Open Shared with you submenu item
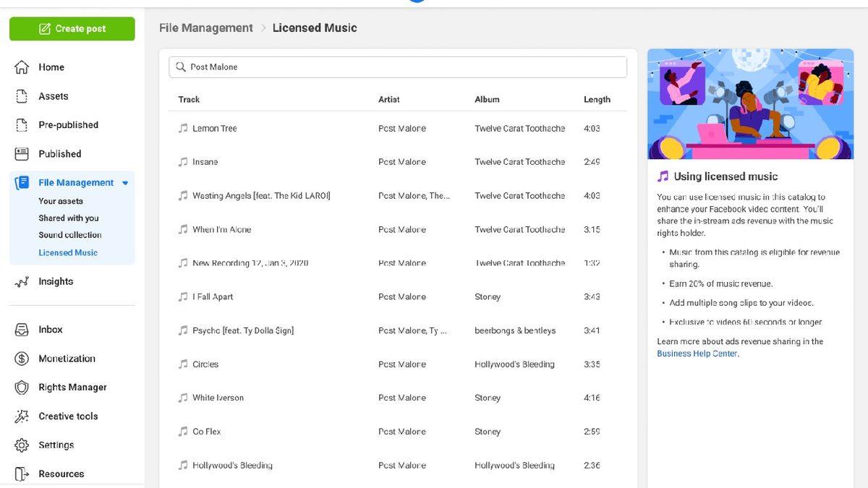 point(69,218)
